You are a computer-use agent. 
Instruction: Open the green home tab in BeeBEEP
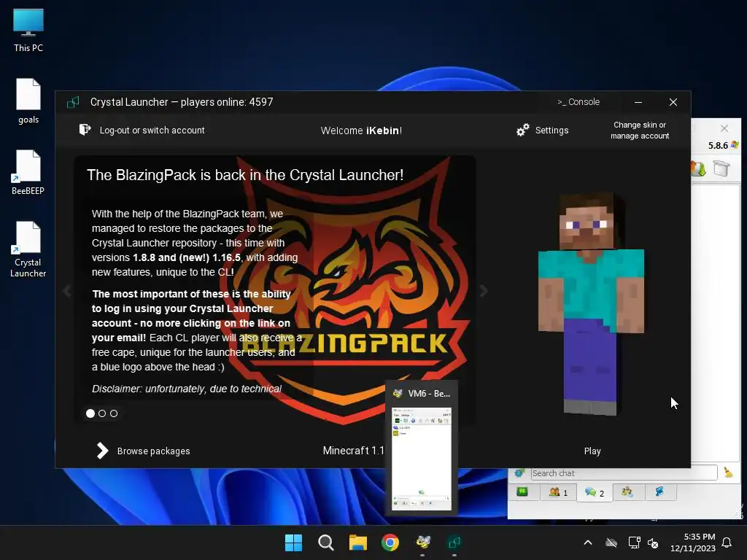click(522, 492)
